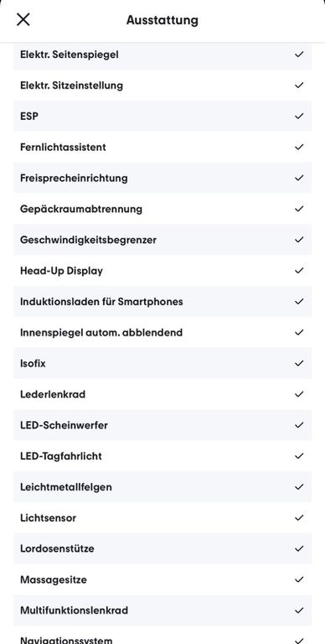Click the Gepäckraumabtrennung item
325x644 pixels.
pyautogui.click(x=162, y=209)
